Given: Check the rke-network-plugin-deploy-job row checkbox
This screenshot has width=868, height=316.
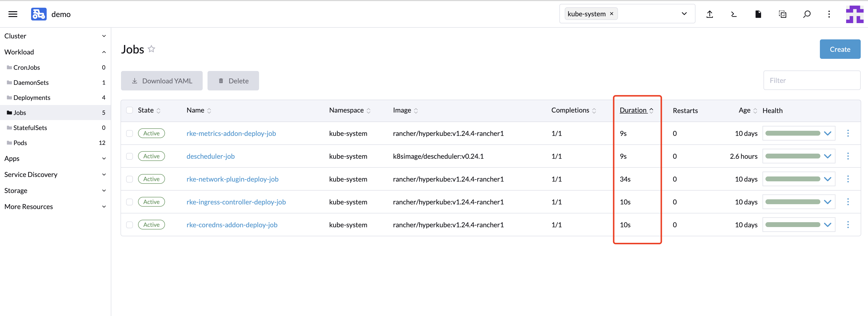Looking at the screenshot, I should click(x=129, y=179).
